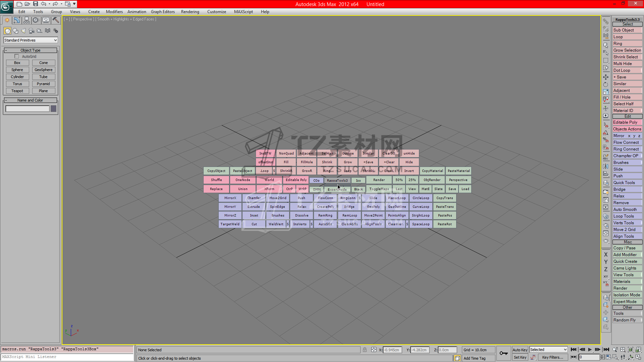Play the animation

coord(590,350)
